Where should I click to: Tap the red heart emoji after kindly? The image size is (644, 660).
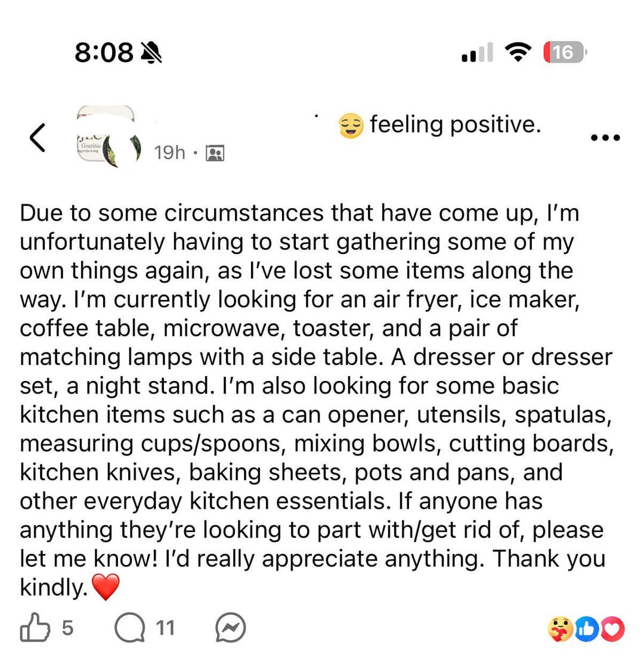click(106, 587)
